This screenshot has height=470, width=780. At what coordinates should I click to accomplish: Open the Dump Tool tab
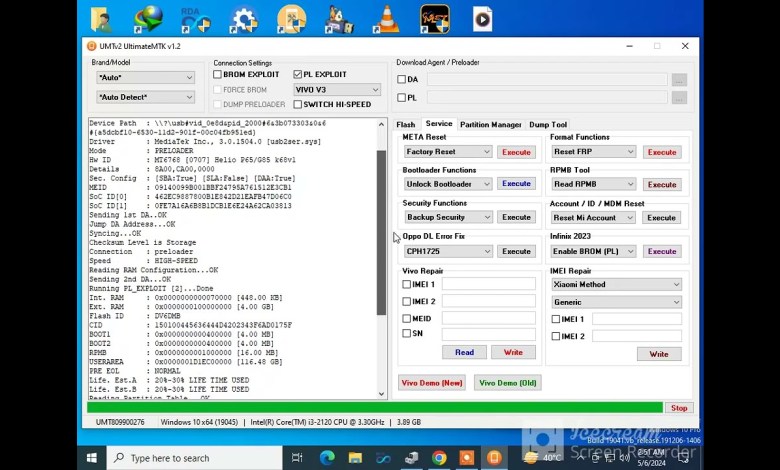click(548, 125)
